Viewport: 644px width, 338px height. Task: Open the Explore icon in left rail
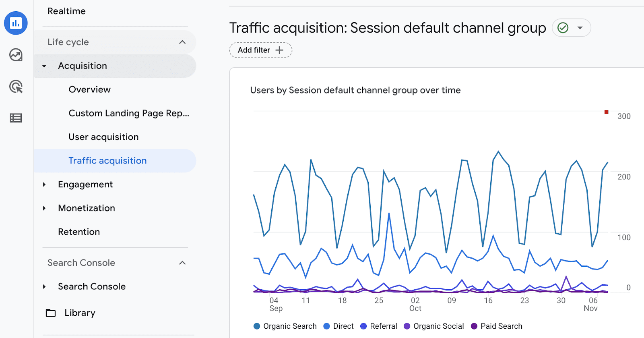pyautogui.click(x=16, y=55)
